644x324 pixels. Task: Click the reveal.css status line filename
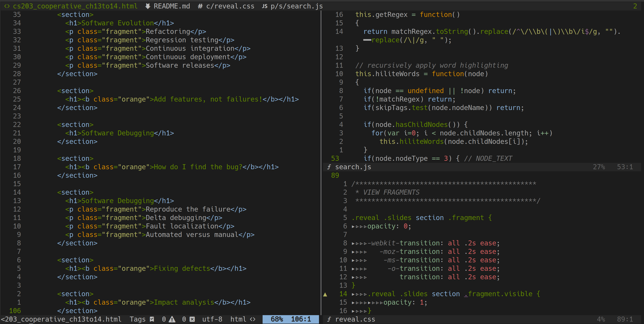point(355,319)
